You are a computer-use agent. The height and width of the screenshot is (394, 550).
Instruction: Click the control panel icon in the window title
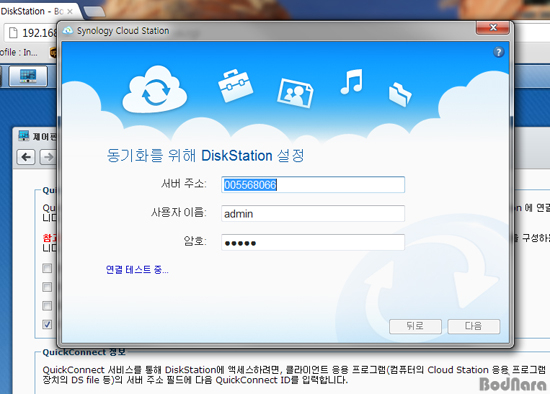pyautogui.click(x=24, y=136)
